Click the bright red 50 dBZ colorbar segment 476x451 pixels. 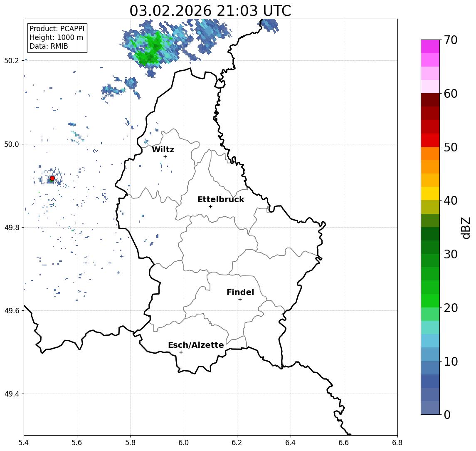tap(430, 140)
